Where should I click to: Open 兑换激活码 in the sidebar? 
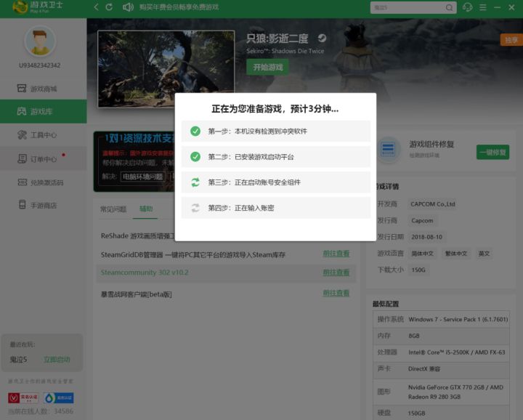click(44, 182)
